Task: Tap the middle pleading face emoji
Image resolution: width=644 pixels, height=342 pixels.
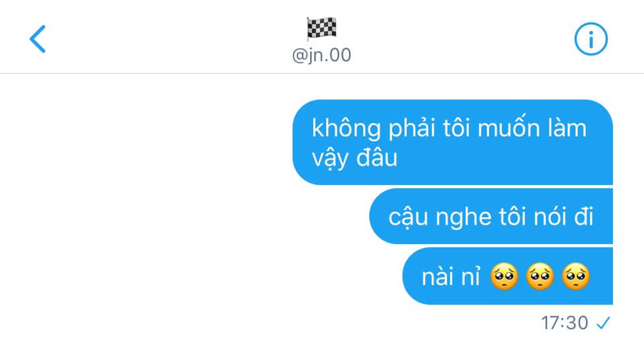Action: [539, 276]
